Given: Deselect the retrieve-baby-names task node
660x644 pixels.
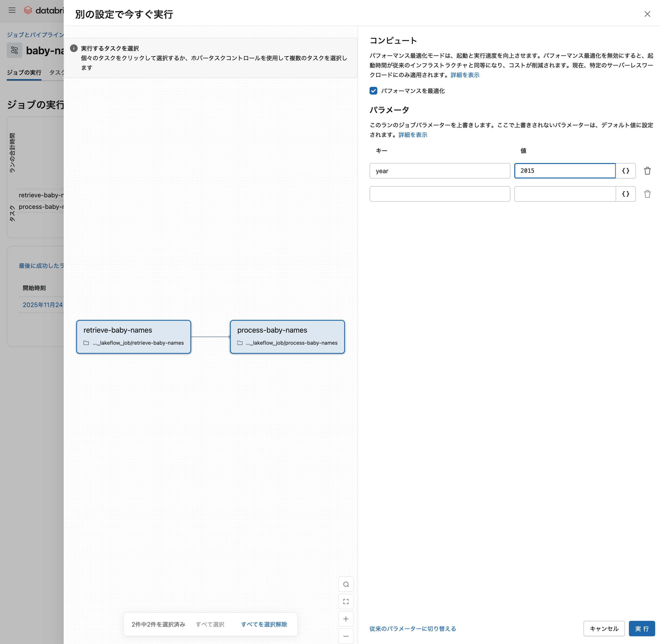Looking at the screenshot, I should (x=133, y=336).
